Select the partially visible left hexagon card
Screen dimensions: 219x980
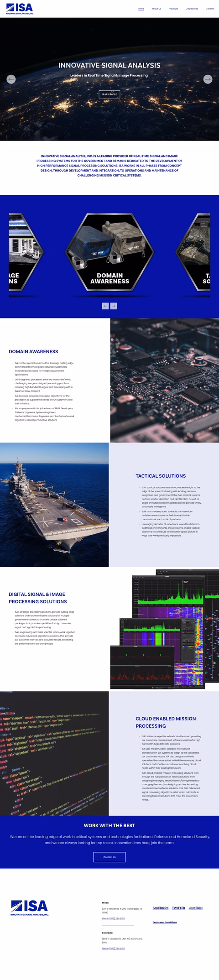pyautogui.click(x=26, y=252)
